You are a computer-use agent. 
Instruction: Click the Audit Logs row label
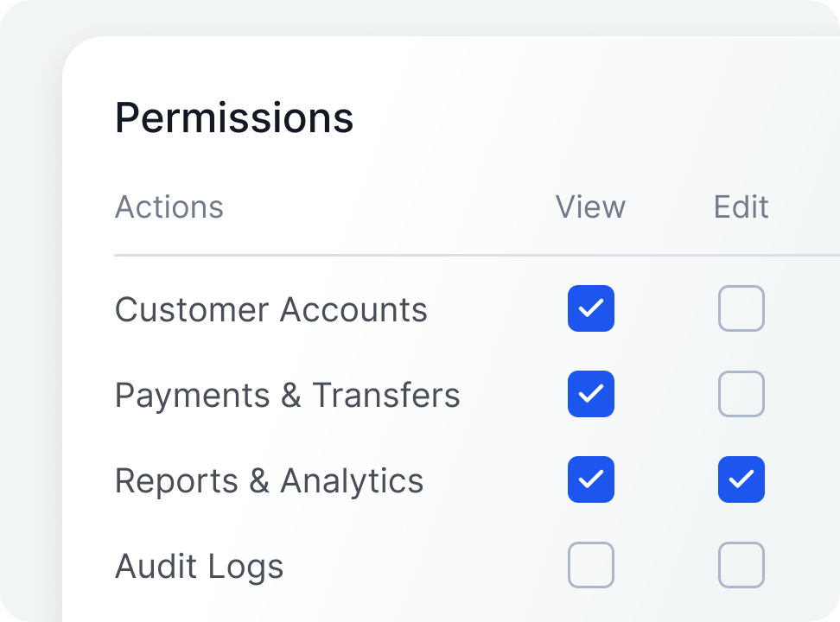pos(199,566)
